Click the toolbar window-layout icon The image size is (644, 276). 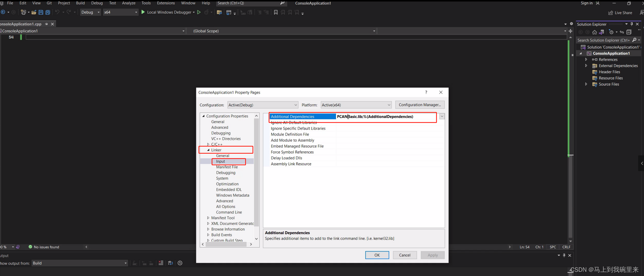(x=229, y=12)
